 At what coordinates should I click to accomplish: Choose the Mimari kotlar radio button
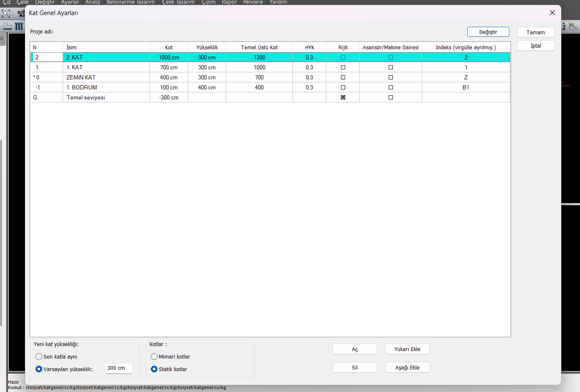point(154,356)
